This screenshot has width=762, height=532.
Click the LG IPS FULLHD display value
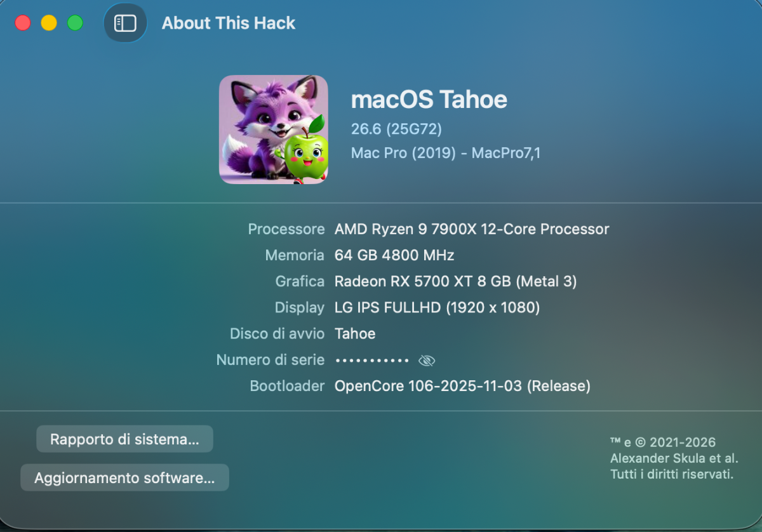tap(438, 308)
